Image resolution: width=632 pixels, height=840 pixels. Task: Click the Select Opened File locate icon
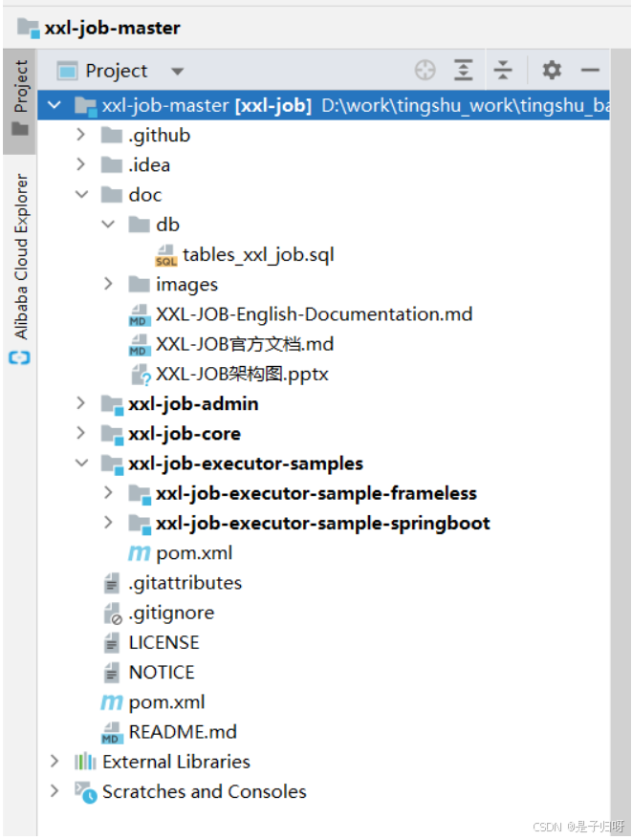(x=425, y=70)
